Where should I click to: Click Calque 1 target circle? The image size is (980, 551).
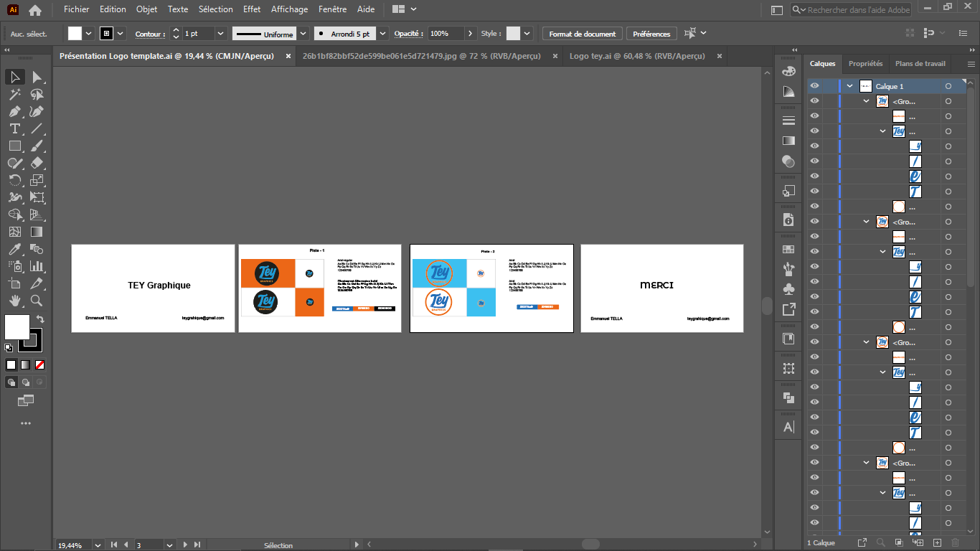[948, 86]
